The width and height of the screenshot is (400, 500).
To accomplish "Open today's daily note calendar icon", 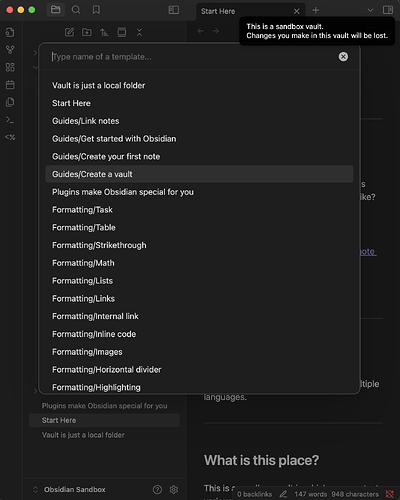I will (x=10, y=85).
